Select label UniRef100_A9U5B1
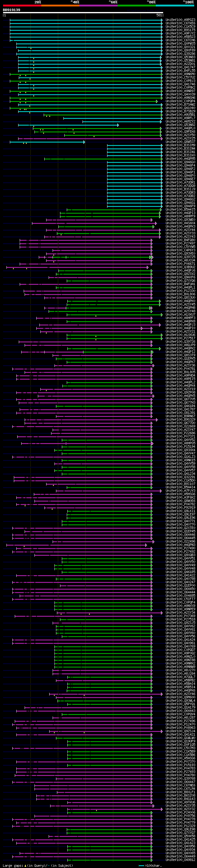 click(180, 115)
